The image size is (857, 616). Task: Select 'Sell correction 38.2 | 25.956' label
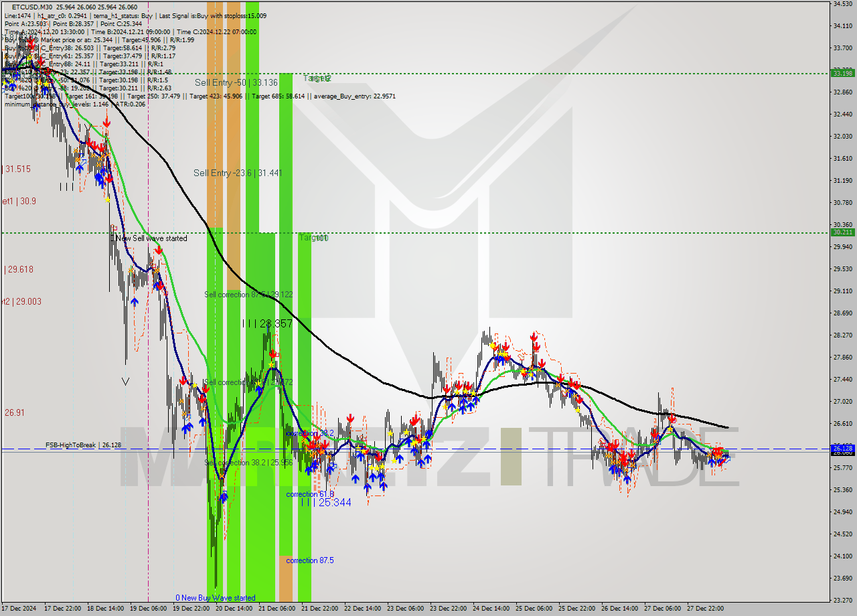[248, 463]
